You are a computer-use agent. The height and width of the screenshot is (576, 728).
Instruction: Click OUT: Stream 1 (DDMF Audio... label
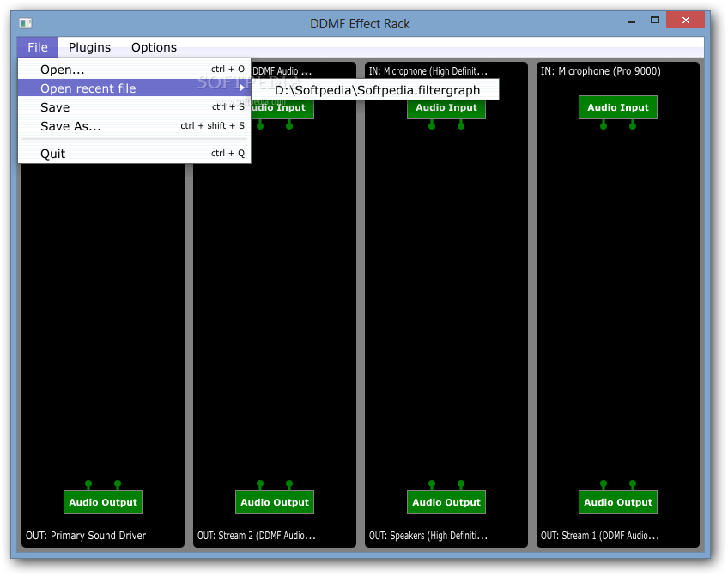pos(600,535)
